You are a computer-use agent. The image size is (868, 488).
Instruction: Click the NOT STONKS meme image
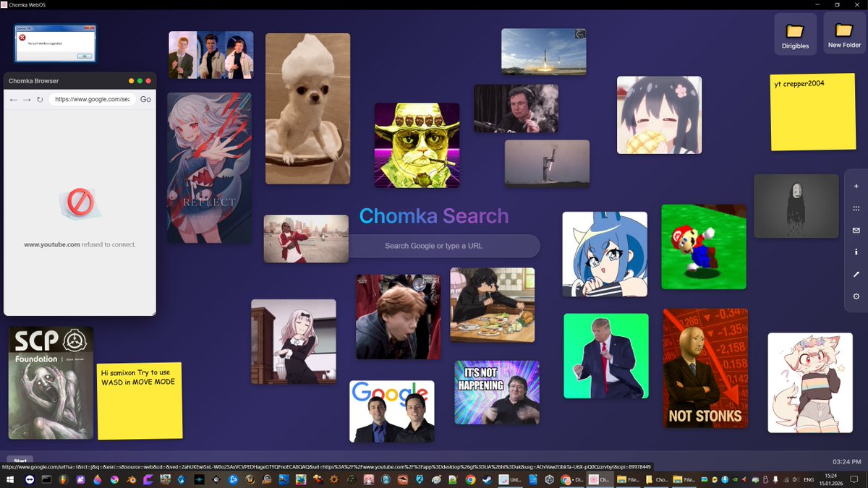[x=705, y=368]
